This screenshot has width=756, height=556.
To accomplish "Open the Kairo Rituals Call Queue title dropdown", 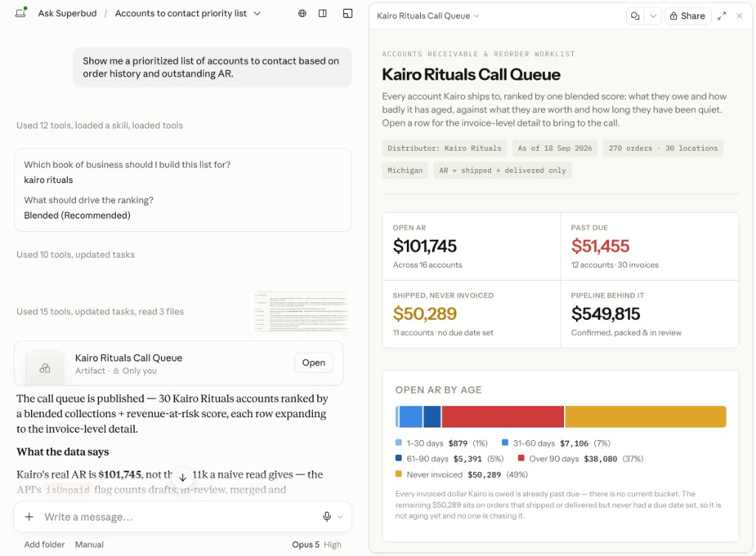I will (427, 16).
